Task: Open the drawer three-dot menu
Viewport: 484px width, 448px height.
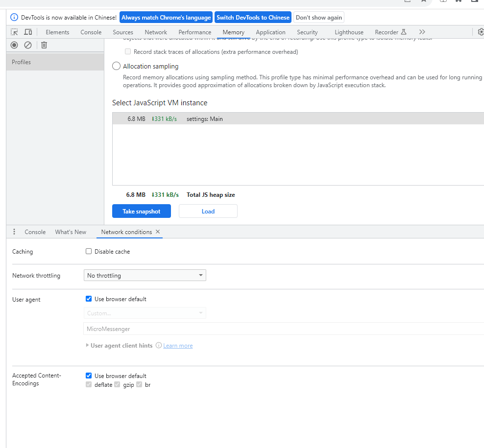Action: (14, 232)
